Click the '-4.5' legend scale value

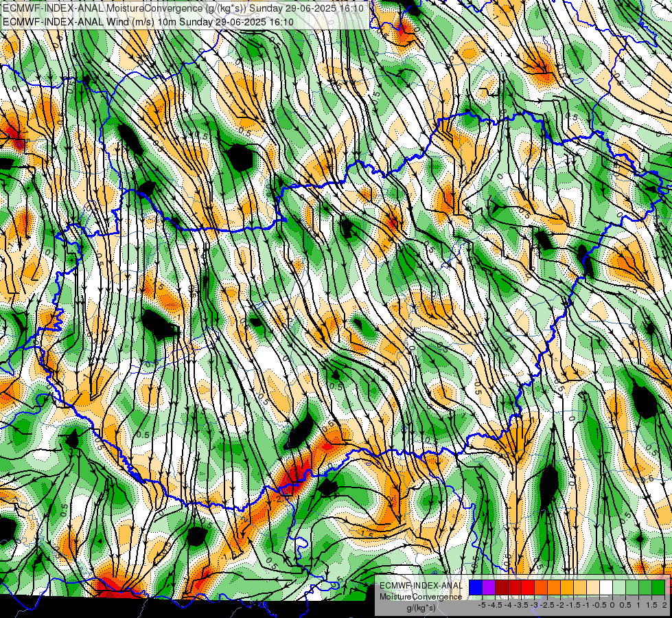pos(495,605)
